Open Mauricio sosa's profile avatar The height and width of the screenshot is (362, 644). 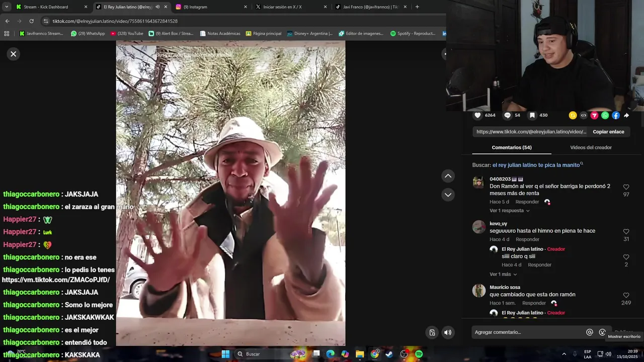[479, 291]
